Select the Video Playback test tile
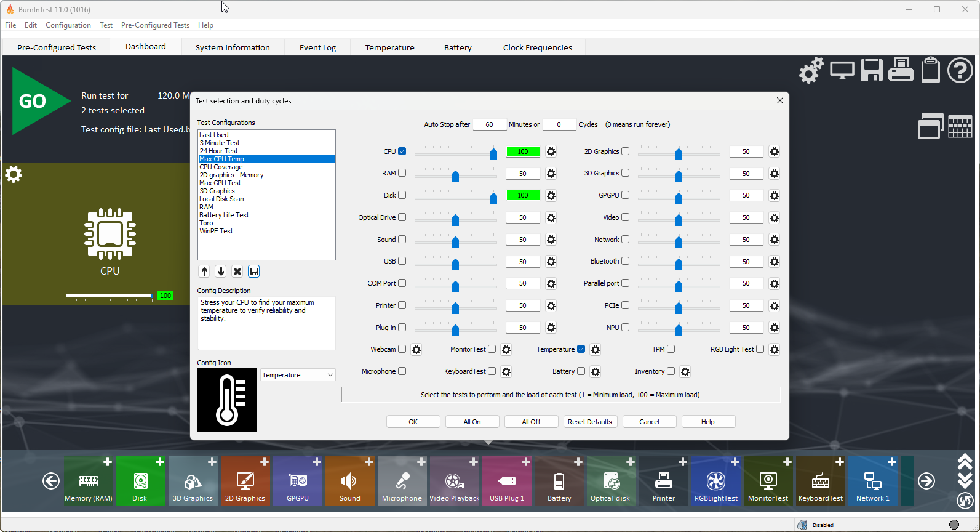This screenshot has height=532, width=980. pyautogui.click(x=455, y=481)
